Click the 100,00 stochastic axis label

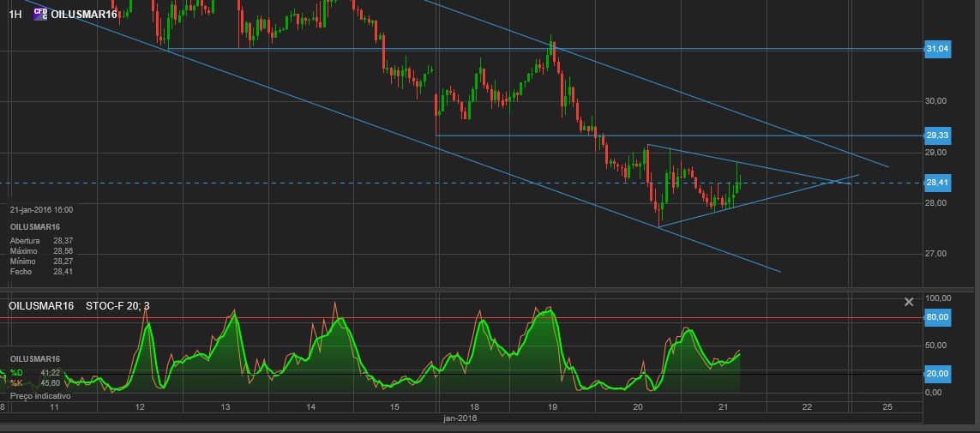pyautogui.click(x=938, y=298)
